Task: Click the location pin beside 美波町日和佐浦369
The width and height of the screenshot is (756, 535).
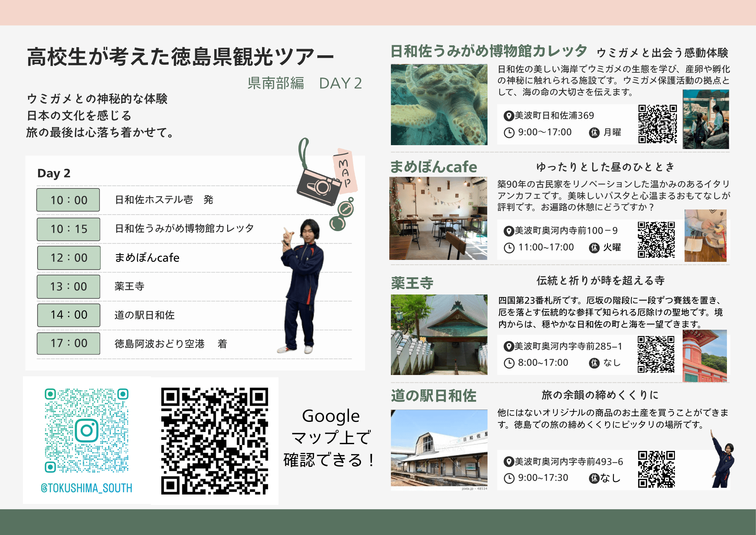Action: [509, 116]
